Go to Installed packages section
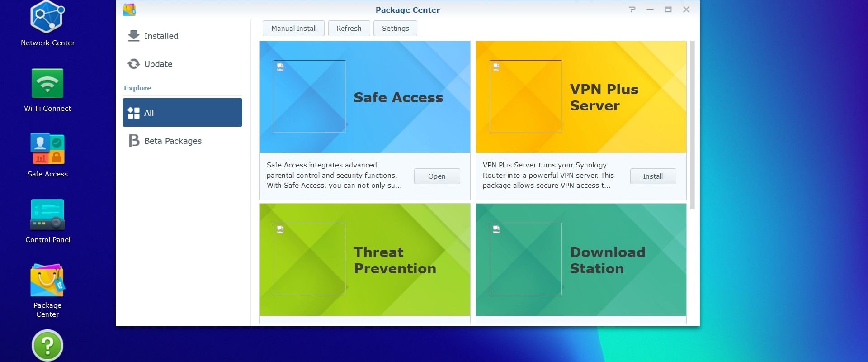 click(x=182, y=36)
